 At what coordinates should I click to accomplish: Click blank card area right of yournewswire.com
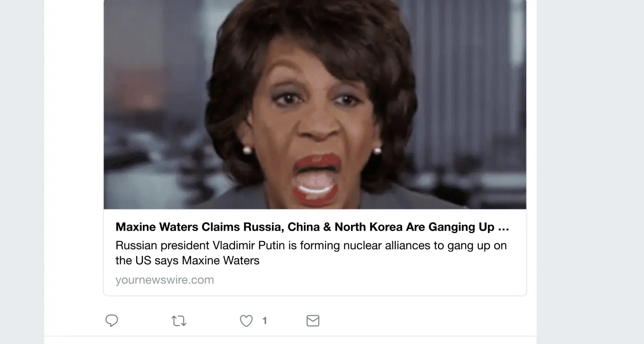tap(368, 280)
